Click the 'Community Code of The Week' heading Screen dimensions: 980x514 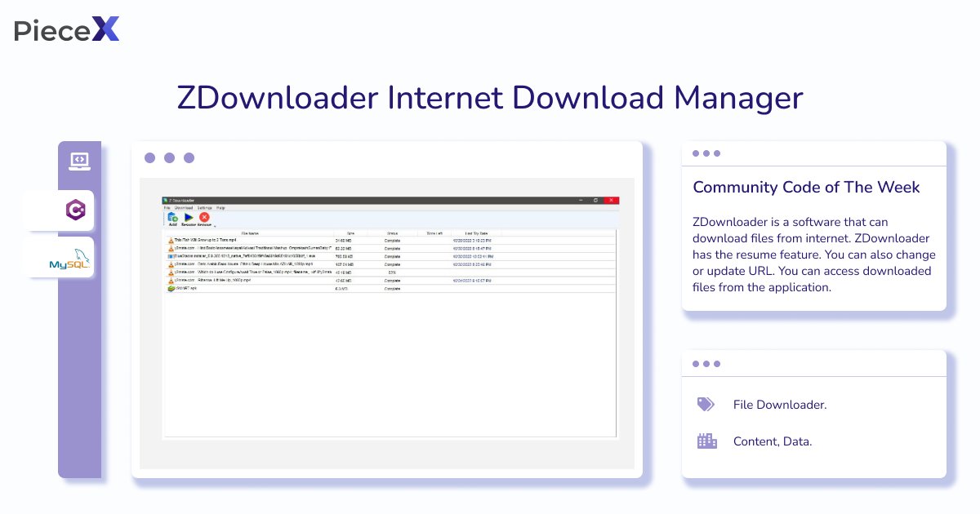806,187
